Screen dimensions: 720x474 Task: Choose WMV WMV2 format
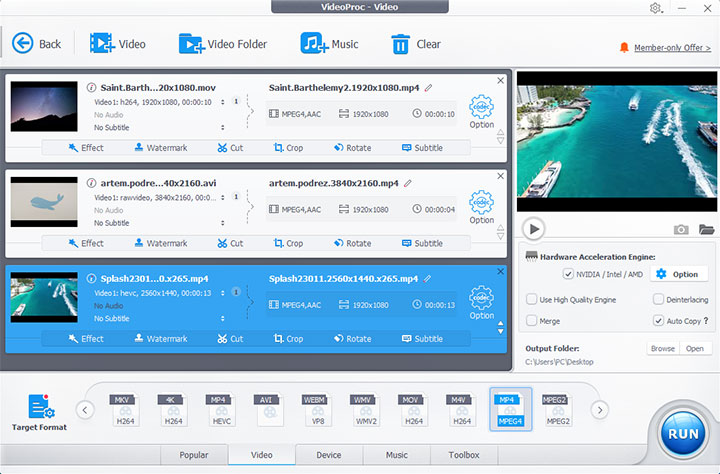point(364,409)
